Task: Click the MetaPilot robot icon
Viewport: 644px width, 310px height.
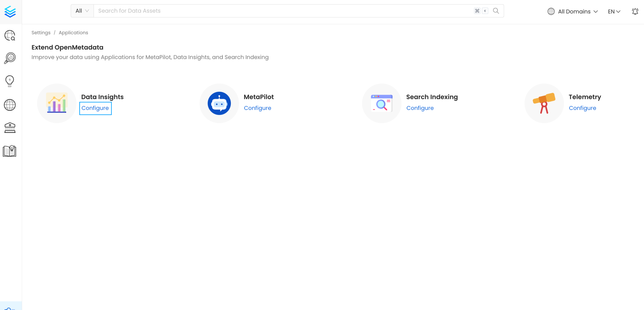Action: click(219, 103)
